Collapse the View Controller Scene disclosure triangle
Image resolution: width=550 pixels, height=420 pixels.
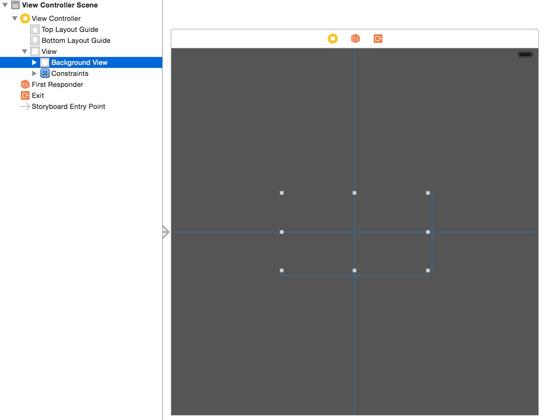pyautogui.click(x=5, y=5)
